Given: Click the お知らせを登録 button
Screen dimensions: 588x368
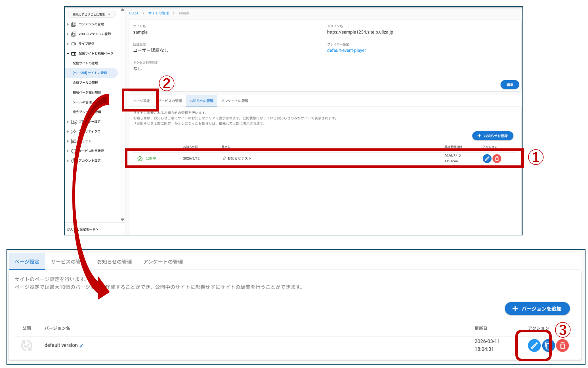Looking at the screenshot, I should (x=492, y=136).
